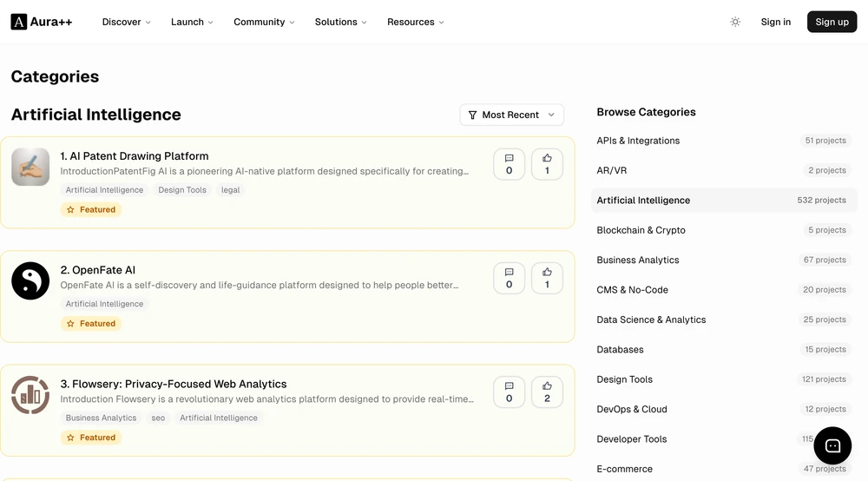The width and height of the screenshot is (868, 481).
Task: Open comments for AI Patent Drawing Platform
Action: tap(509, 164)
